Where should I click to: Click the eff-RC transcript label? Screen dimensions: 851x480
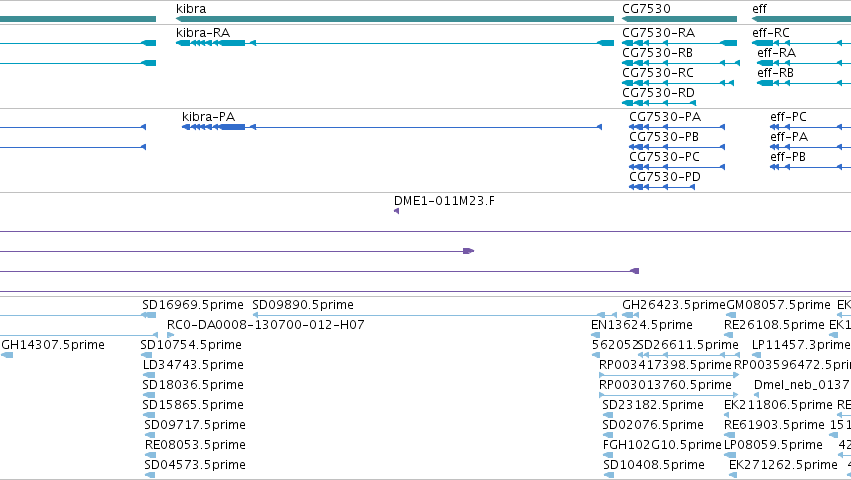(771, 33)
